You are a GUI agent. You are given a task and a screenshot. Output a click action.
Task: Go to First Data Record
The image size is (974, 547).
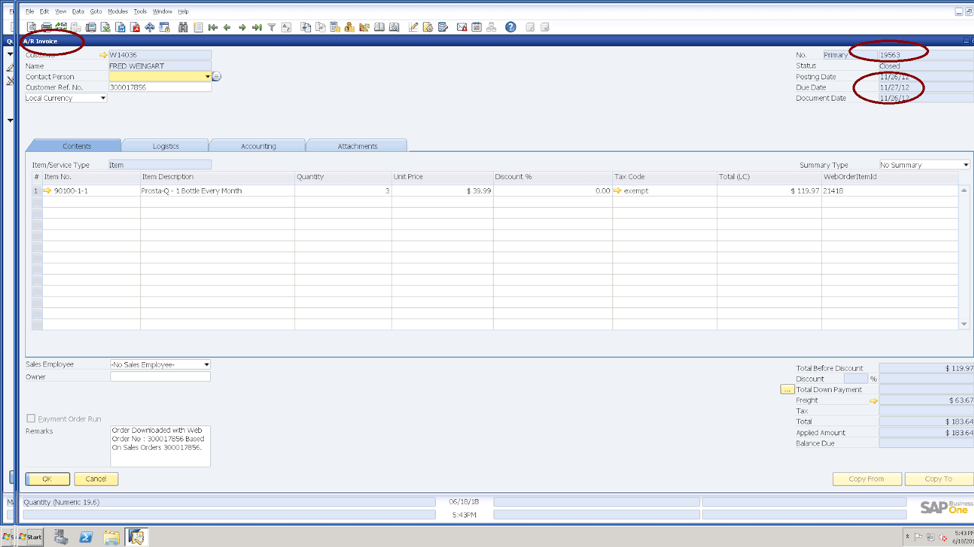click(x=212, y=27)
